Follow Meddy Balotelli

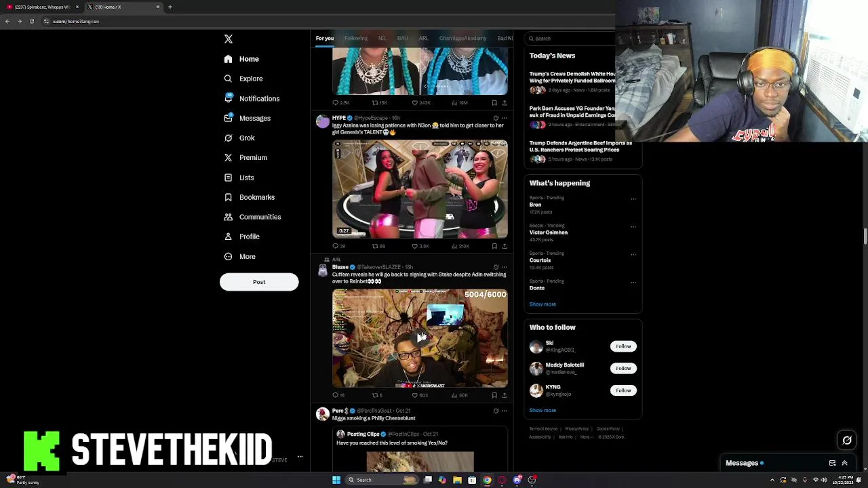623,368
